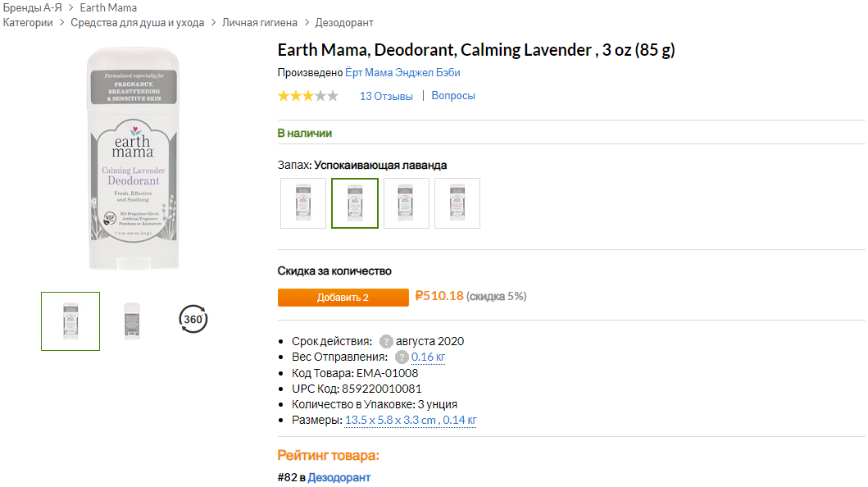Open the Ёрт Мама Энджел Бэби brand link
The height and width of the screenshot is (487, 868).
pos(402,73)
